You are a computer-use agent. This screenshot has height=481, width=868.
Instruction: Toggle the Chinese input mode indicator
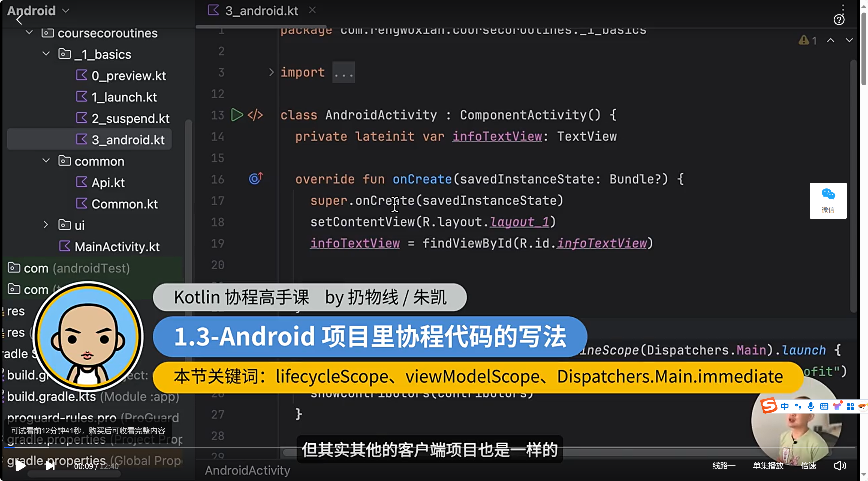pyautogui.click(x=785, y=407)
